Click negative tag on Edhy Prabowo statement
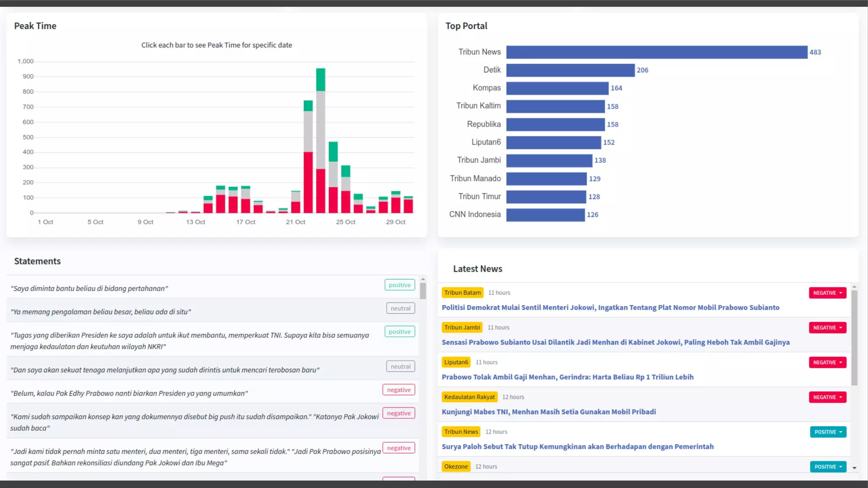This screenshot has width=868, height=488. pos(398,390)
